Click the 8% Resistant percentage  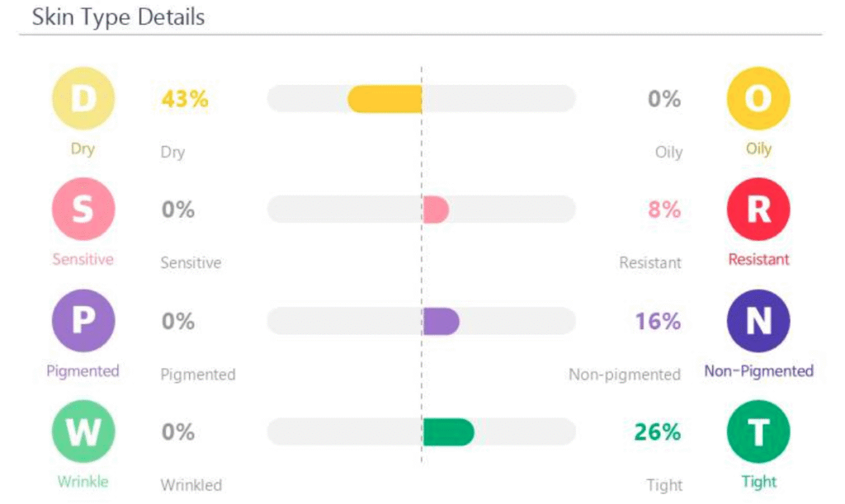click(664, 210)
